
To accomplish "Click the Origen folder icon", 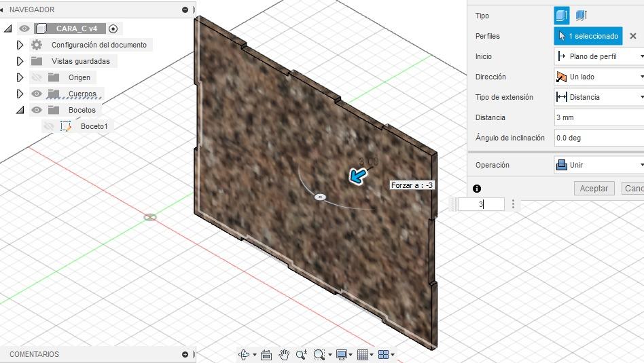I will tap(54, 77).
